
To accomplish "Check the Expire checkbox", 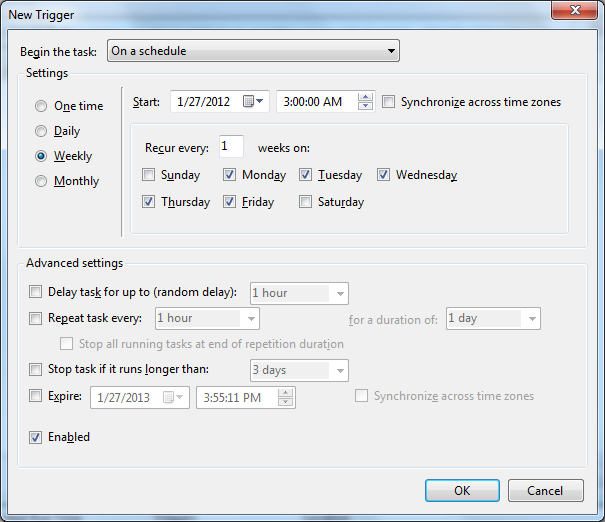I will pyautogui.click(x=36, y=396).
